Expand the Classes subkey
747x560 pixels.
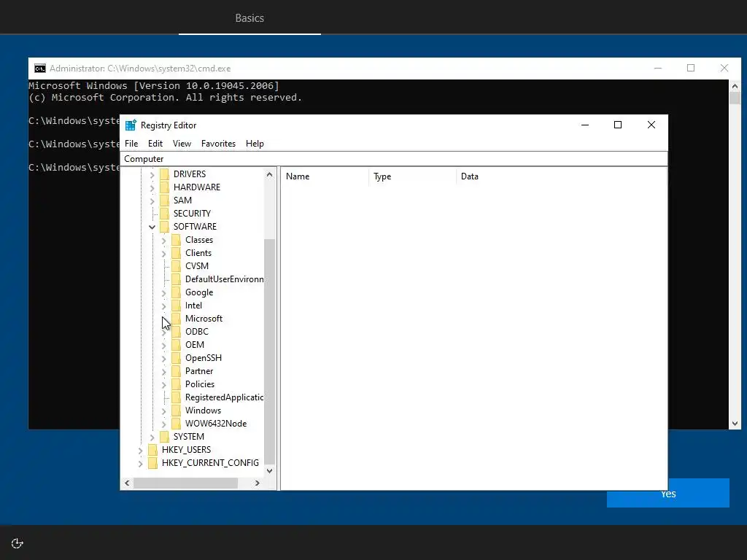point(164,241)
